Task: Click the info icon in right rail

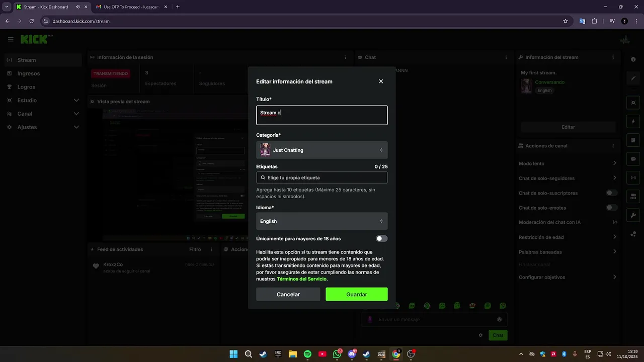Action: point(633,59)
